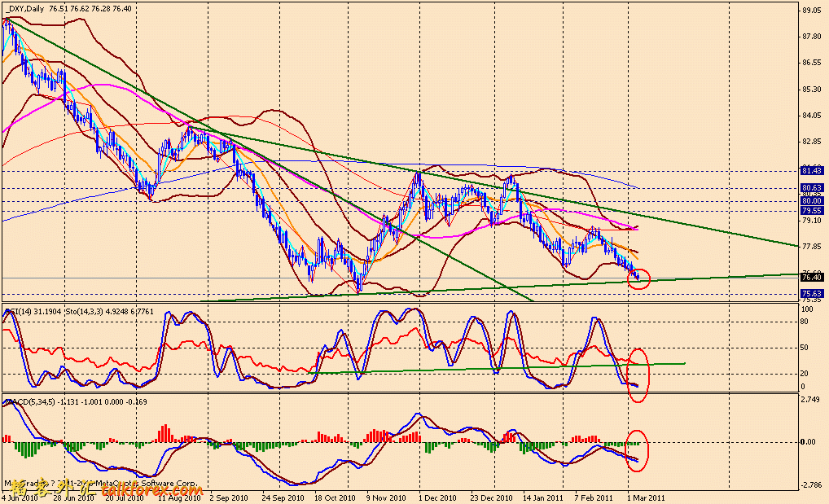Click the 79.10 price axis label
The height and width of the screenshot is (504, 829).
pos(812,221)
